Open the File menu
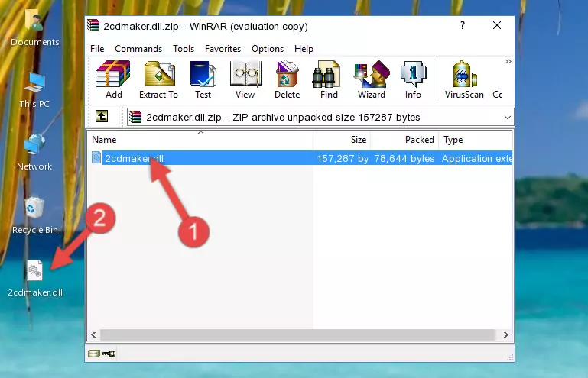This screenshot has width=588, height=378. coord(97,49)
